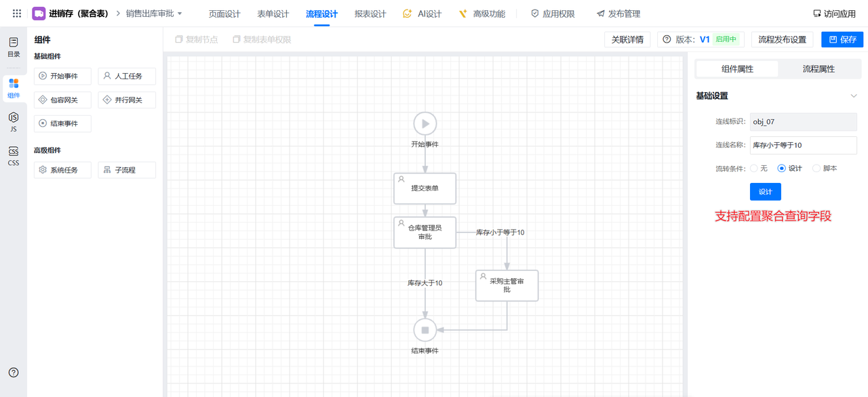Click the blue 保存 button
Screen dimensions: 868x397
tap(842, 39)
